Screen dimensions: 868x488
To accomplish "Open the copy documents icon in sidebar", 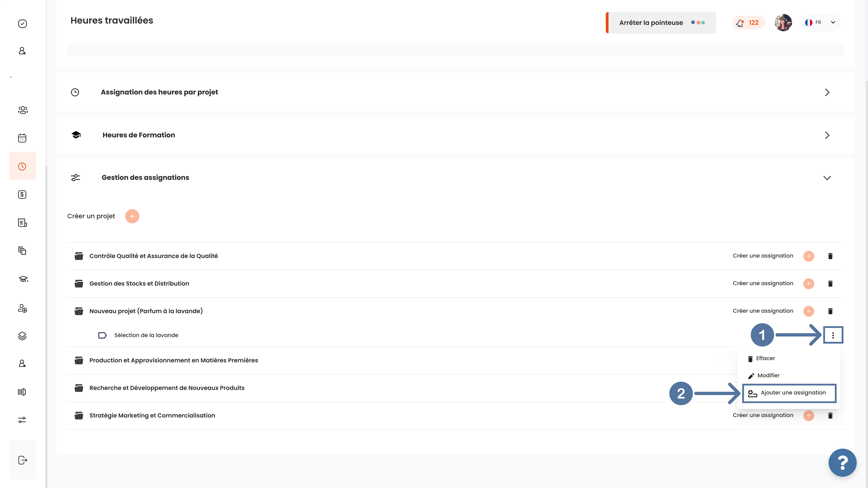I will click(22, 251).
